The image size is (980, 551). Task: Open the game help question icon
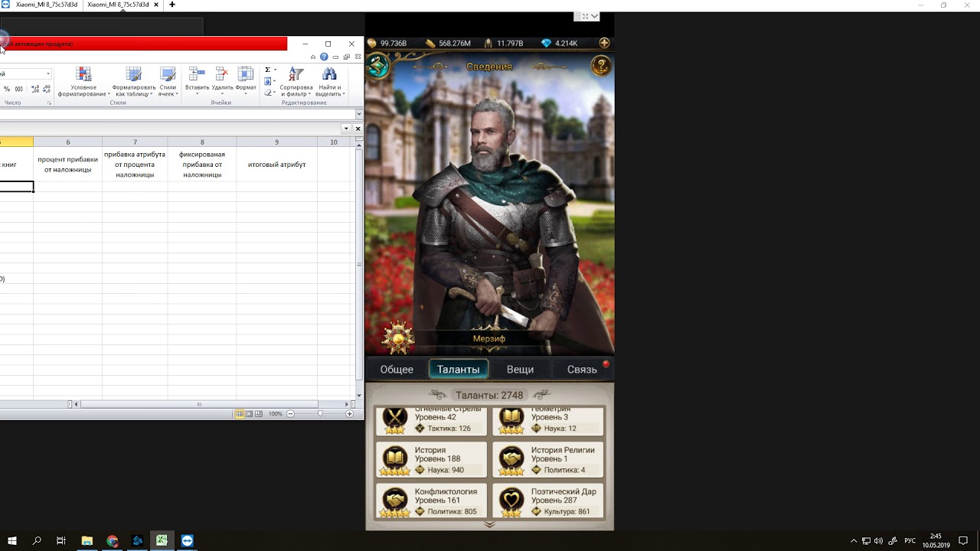(601, 65)
